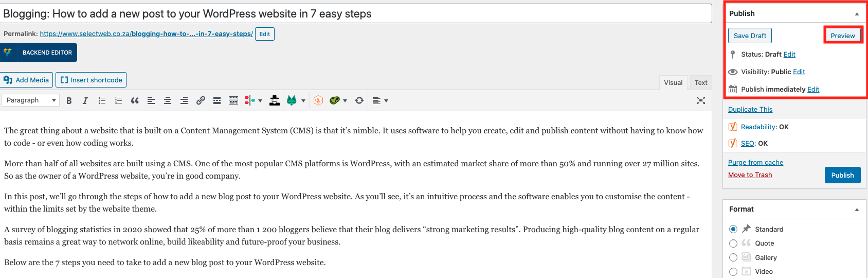This screenshot has width=868, height=278.
Task: Edit the Draft status
Action: [789, 54]
